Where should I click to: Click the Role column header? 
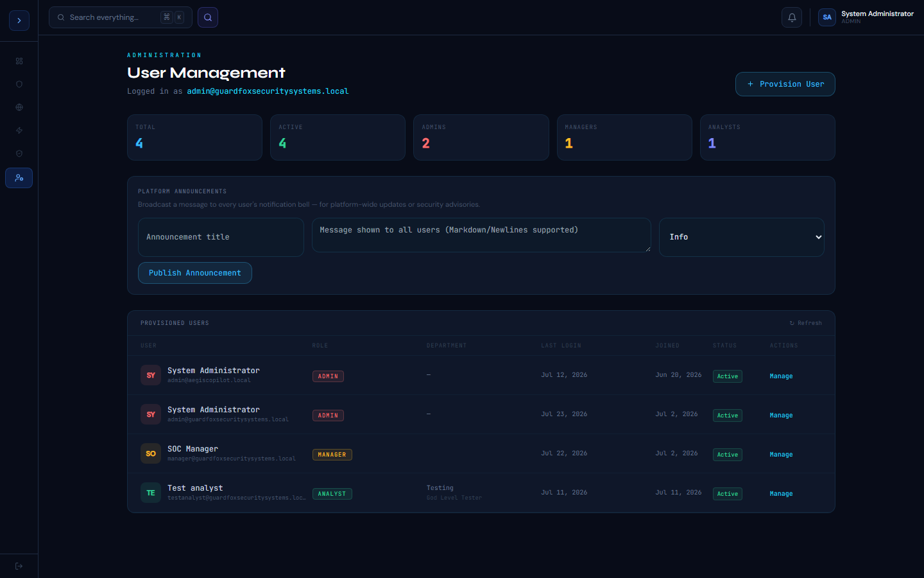[x=320, y=346]
